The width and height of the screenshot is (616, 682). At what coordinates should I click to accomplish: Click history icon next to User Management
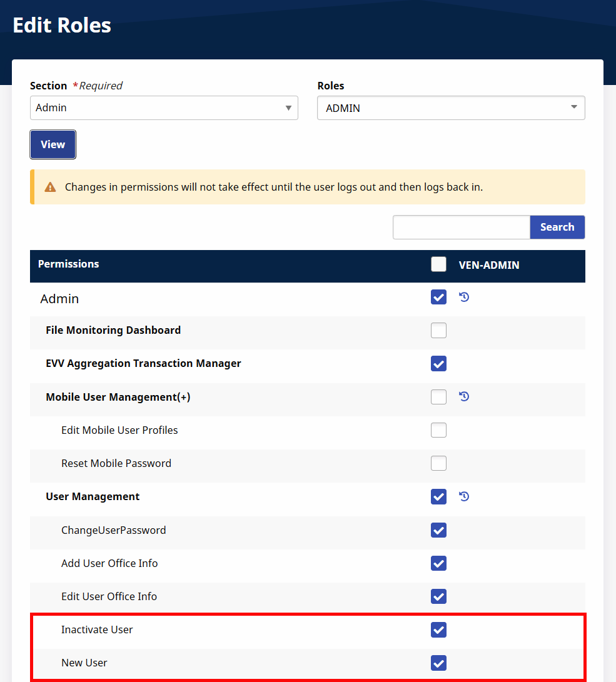(464, 496)
